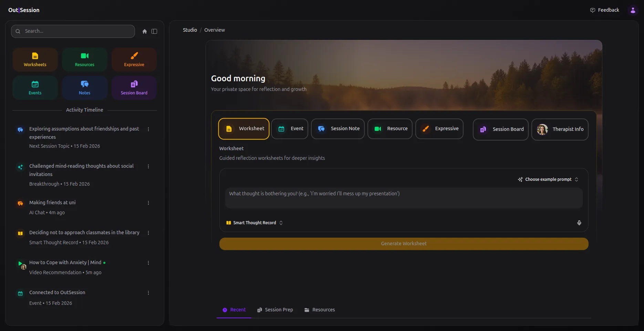Screen dimensions: 644x331
Task: Open the Session Board tile
Action: (x=134, y=88)
